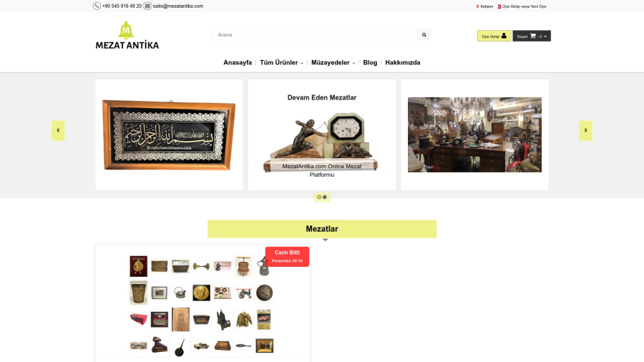Select the first carousel indicator dot

coord(319,197)
